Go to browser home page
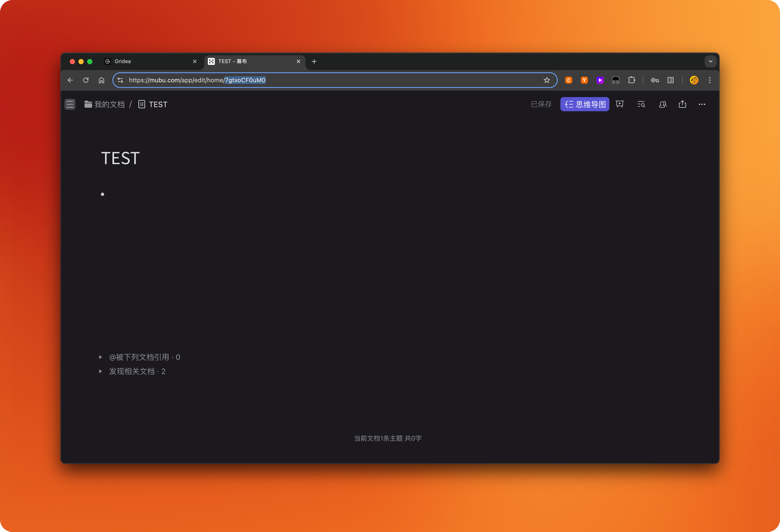 click(x=101, y=80)
